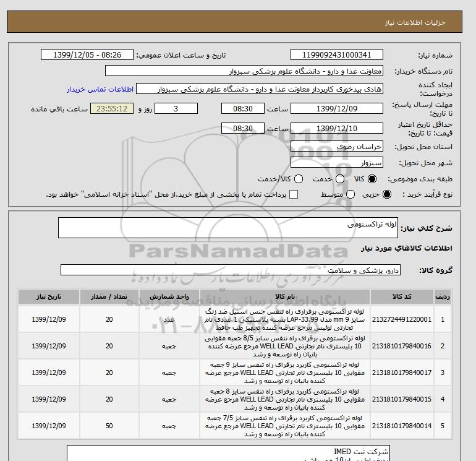476x461 pixels.
Task: Click the تعداد / مقدار column header
Action: (109, 296)
